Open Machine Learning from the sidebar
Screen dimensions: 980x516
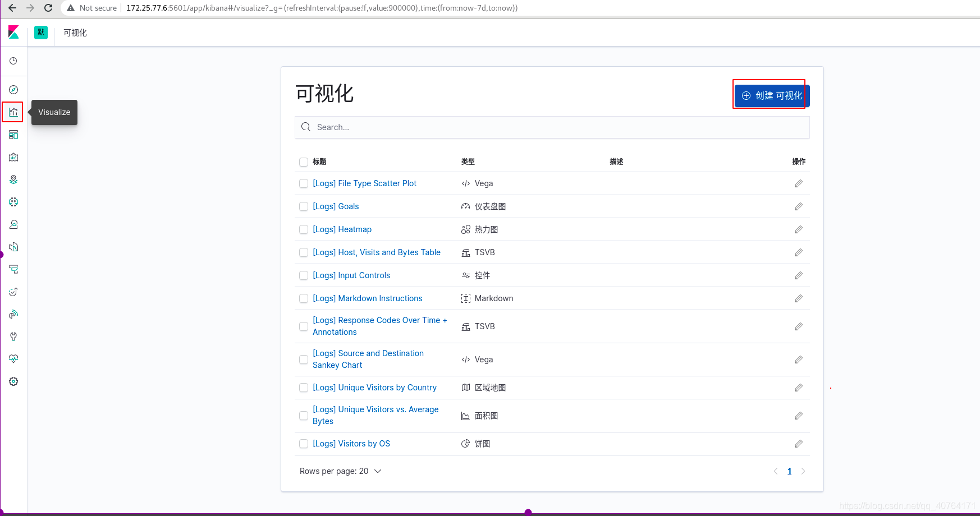pyautogui.click(x=13, y=202)
